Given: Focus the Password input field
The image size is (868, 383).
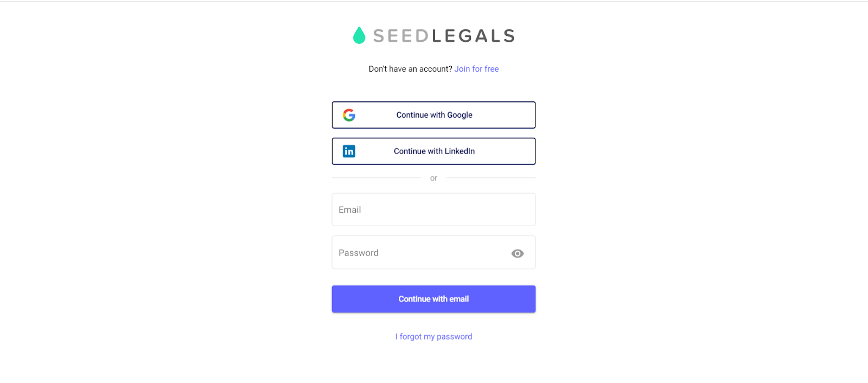Looking at the screenshot, I should coord(418,253).
